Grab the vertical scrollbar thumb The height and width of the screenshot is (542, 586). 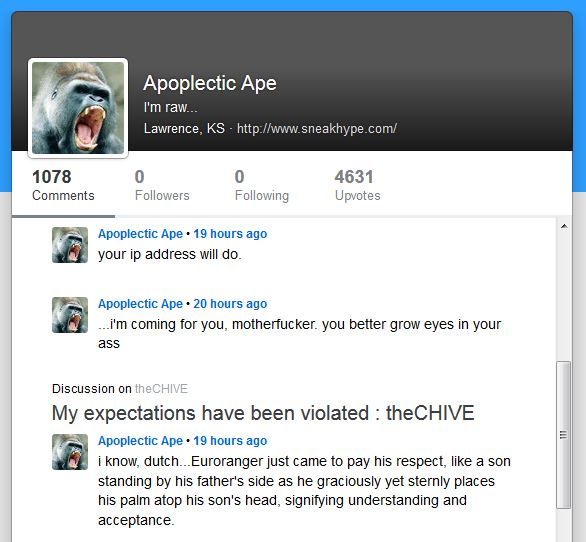(x=564, y=434)
